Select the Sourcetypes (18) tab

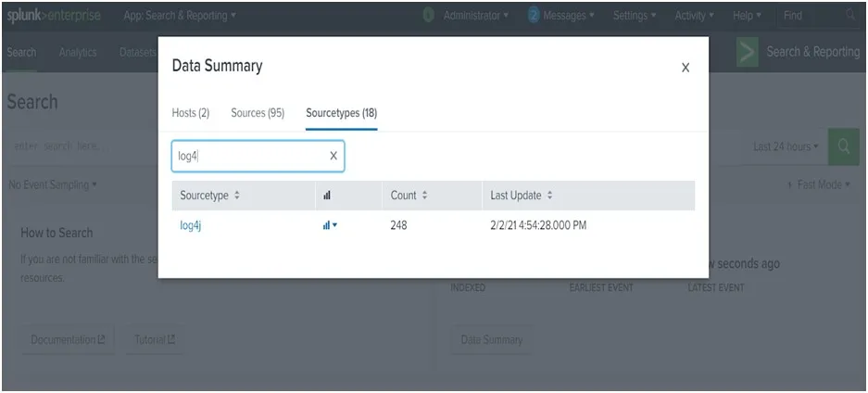point(342,113)
